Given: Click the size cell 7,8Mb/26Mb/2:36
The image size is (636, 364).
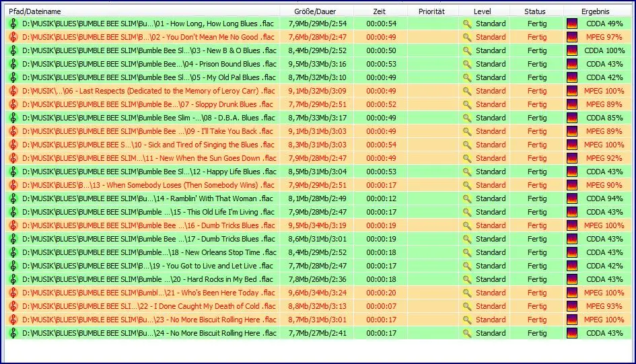Looking at the screenshot, I should [317, 279].
